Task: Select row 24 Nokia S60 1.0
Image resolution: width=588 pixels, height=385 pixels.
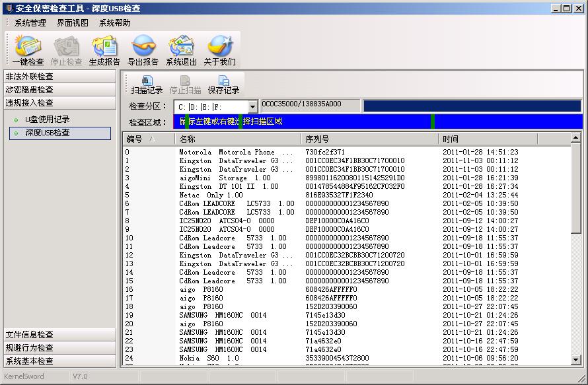Action: click(347, 359)
